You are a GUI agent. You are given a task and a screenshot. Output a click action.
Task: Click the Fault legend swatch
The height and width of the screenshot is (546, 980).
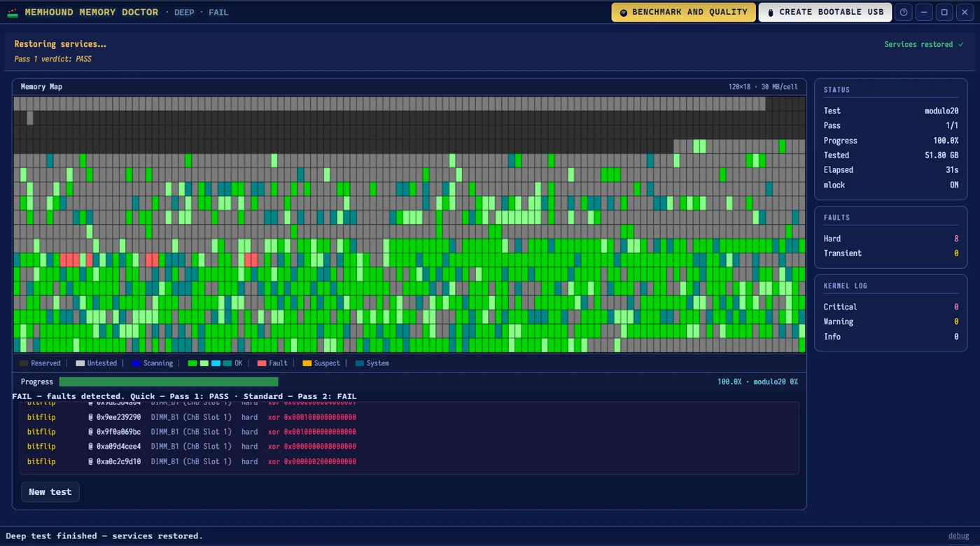[x=262, y=363]
